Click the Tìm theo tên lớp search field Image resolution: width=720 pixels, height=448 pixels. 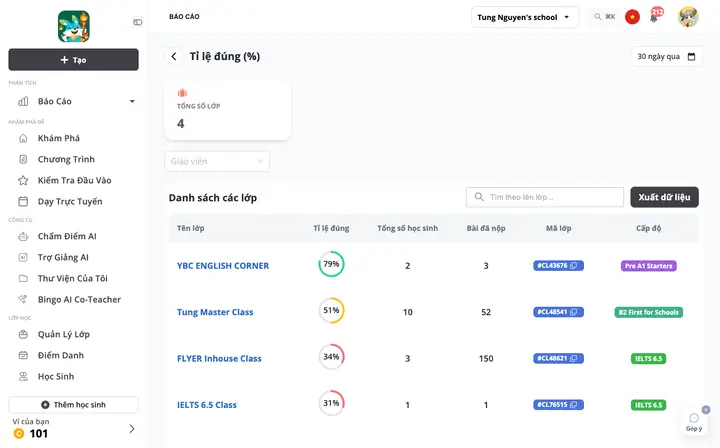coord(545,197)
